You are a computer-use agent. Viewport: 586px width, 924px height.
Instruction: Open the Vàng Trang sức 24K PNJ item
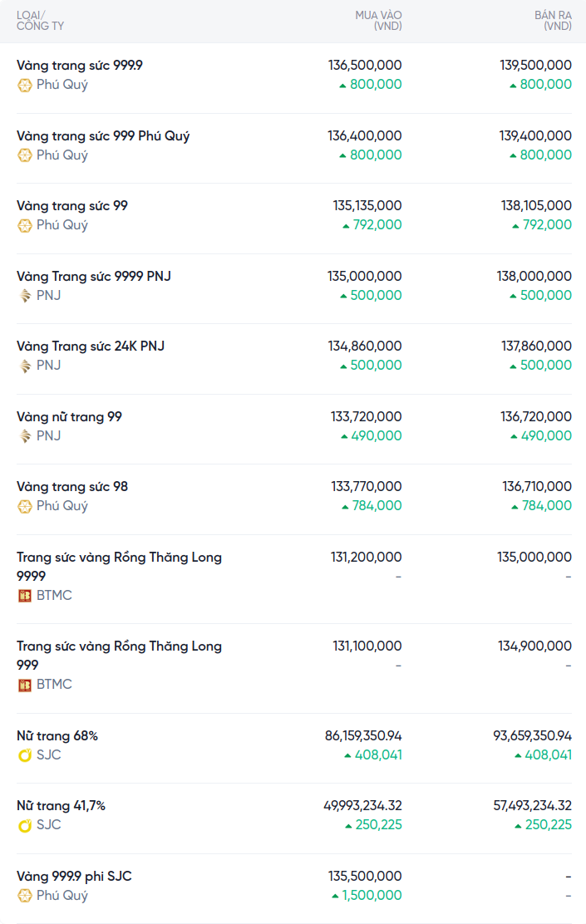tap(91, 346)
